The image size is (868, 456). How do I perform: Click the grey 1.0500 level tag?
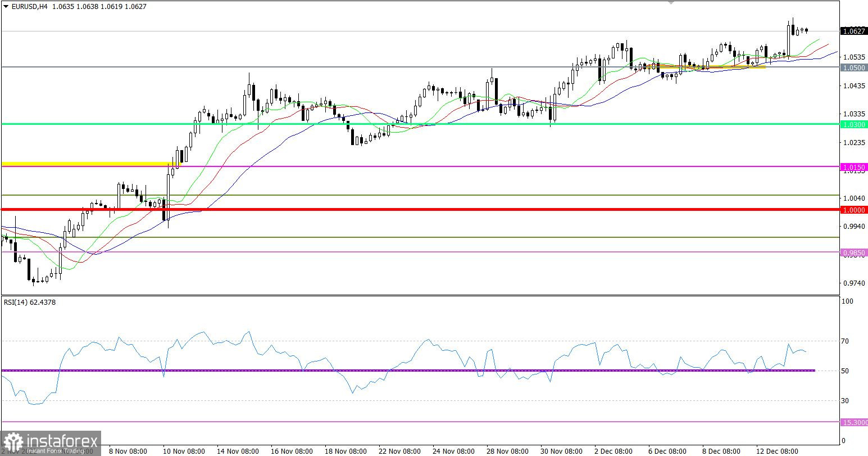point(853,67)
